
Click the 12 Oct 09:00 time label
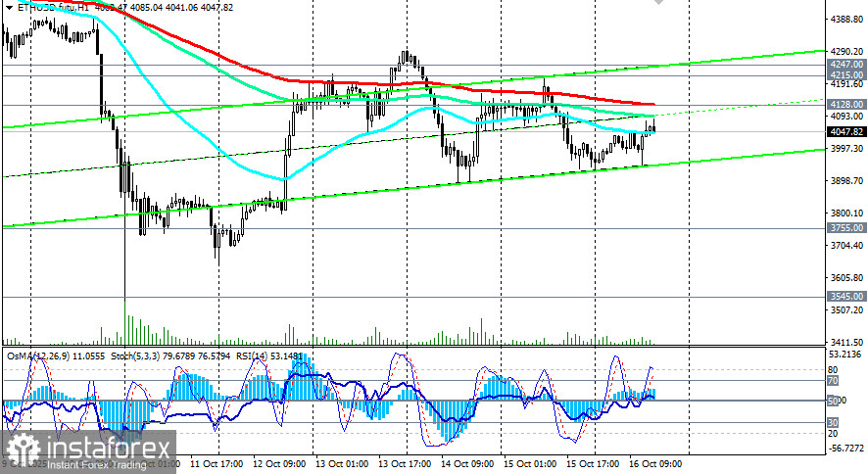[x=279, y=464]
